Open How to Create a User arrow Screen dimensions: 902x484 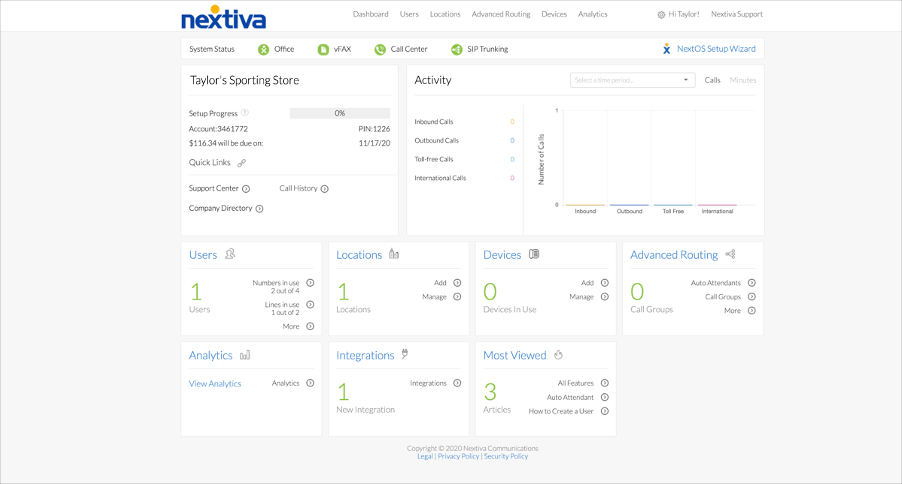pyautogui.click(x=605, y=411)
